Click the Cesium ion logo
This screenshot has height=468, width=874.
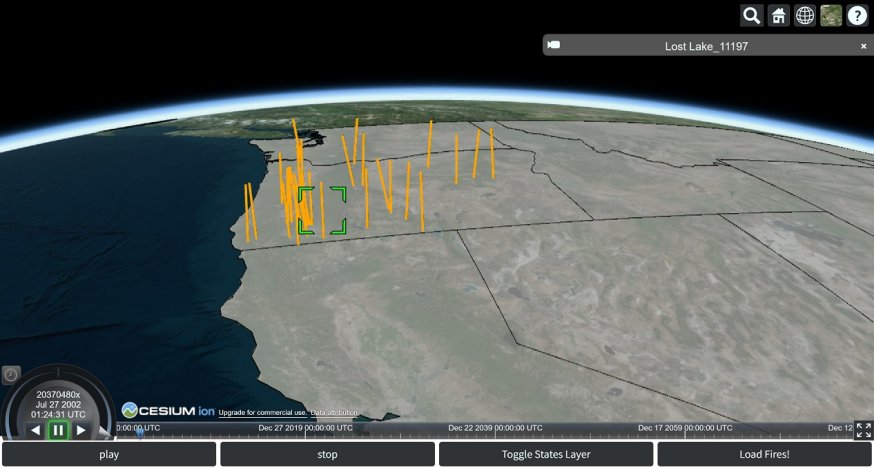click(168, 410)
